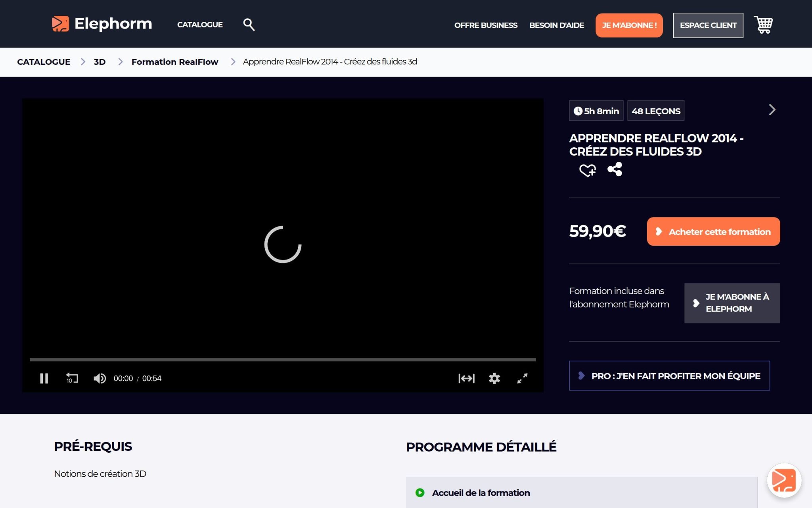Click the video progress bar
This screenshot has height=508, width=812.
tap(283, 360)
